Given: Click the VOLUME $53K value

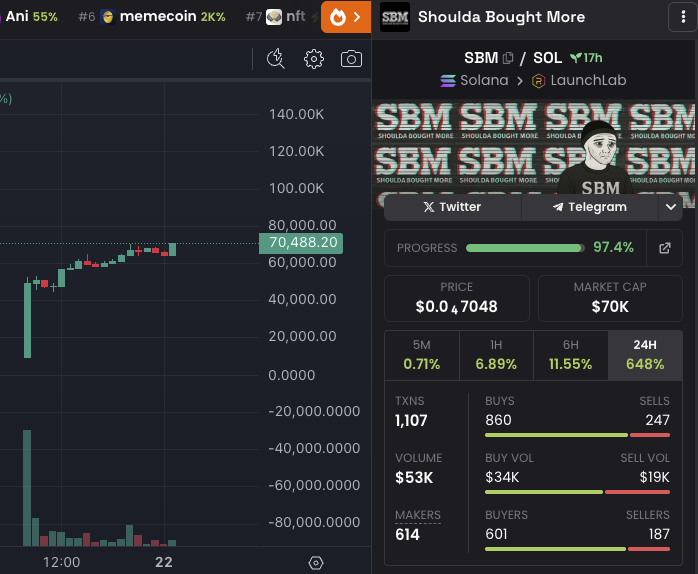Looking at the screenshot, I should tap(414, 477).
